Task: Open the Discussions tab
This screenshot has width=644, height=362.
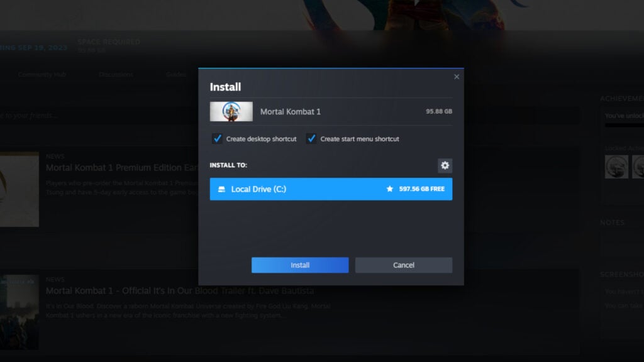Action: tap(116, 74)
